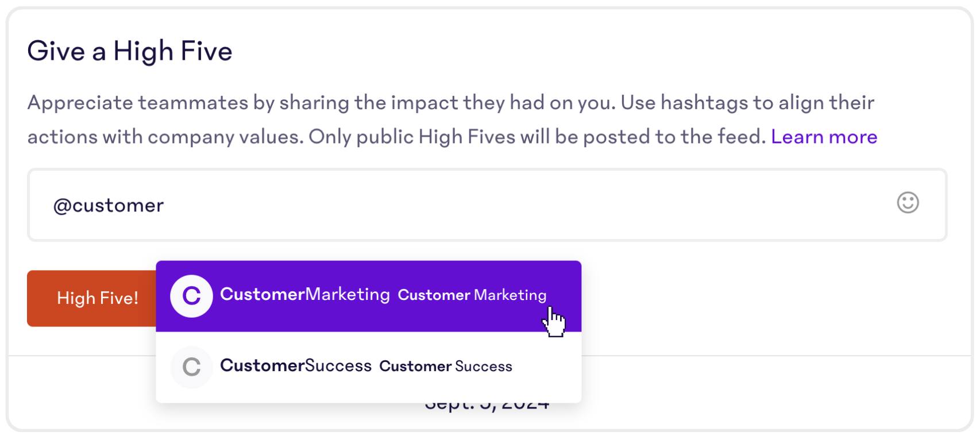Click the CustomerMarketing avatar circle
Image resolution: width=980 pixels, height=439 pixels.
pyautogui.click(x=191, y=296)
